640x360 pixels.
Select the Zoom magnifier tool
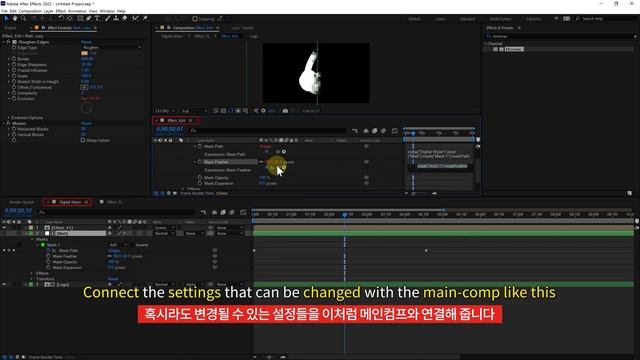click(x=23, y=18)
